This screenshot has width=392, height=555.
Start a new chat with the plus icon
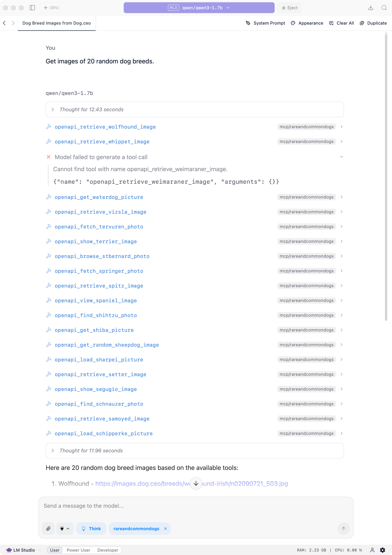pyautogui.click(x=50, y=7)
